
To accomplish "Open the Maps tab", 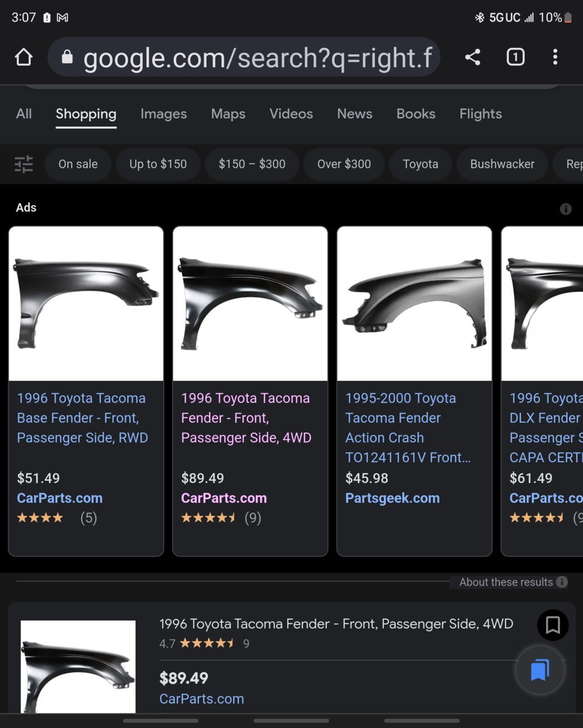I will (228, 114).
